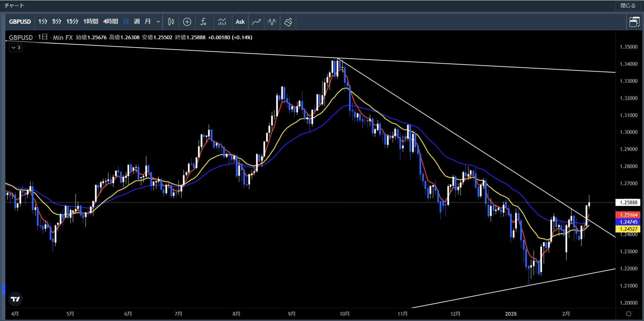This screenshot has height=321, width=644.
Task: Click the 2025 date axis label
Action: [511, 314]
